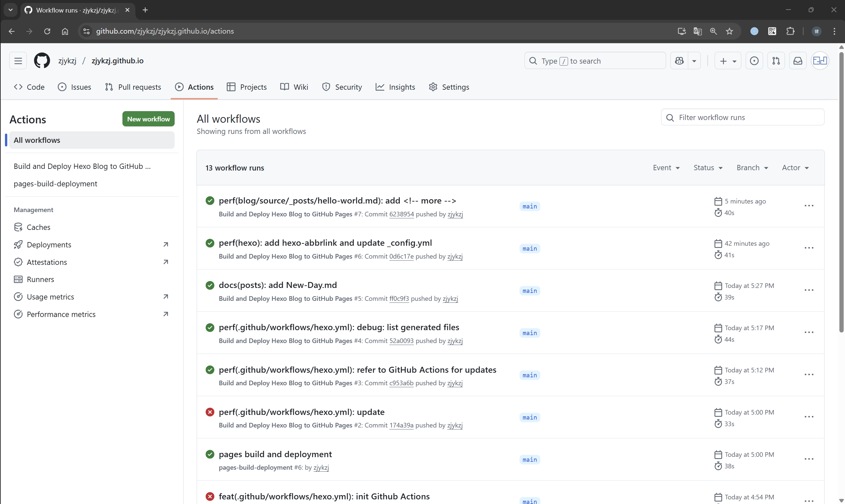Expand the Event filter dropdown
The width and height of the screenshot is (845, 504).
click(x=666, y=168)
